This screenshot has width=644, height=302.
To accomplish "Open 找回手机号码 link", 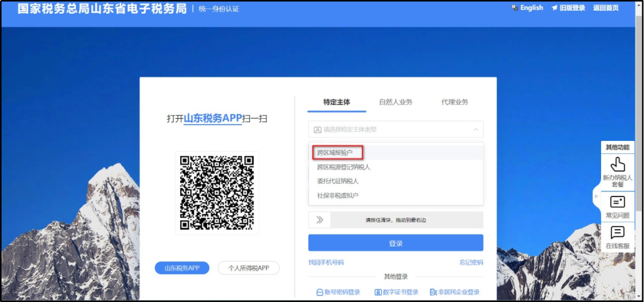I will click(326, 262).
